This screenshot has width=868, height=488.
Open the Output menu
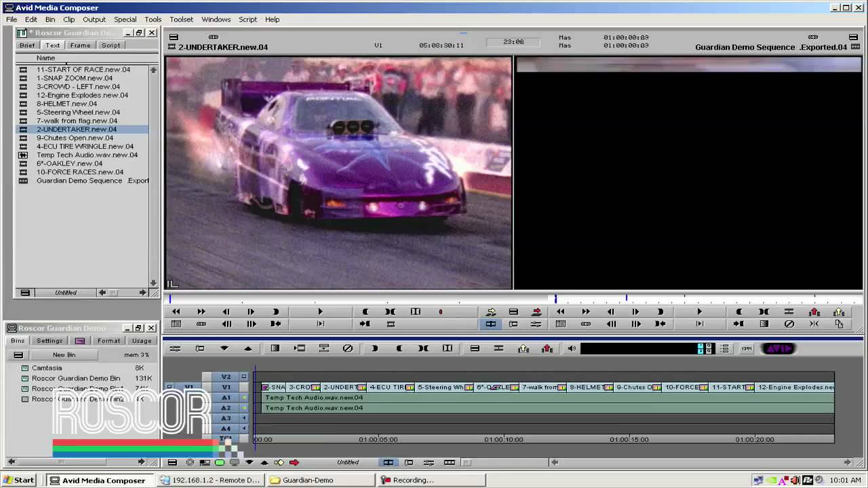click(x=94, y=19)
